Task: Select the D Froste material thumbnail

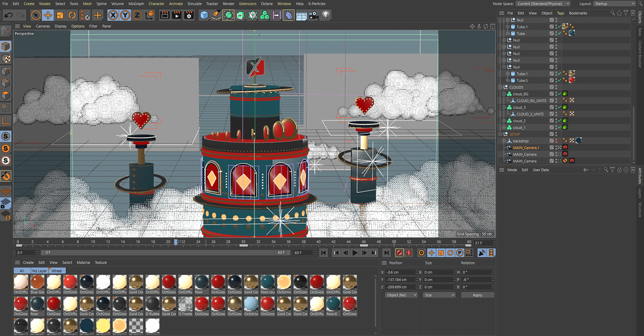Action: point(185,305)
